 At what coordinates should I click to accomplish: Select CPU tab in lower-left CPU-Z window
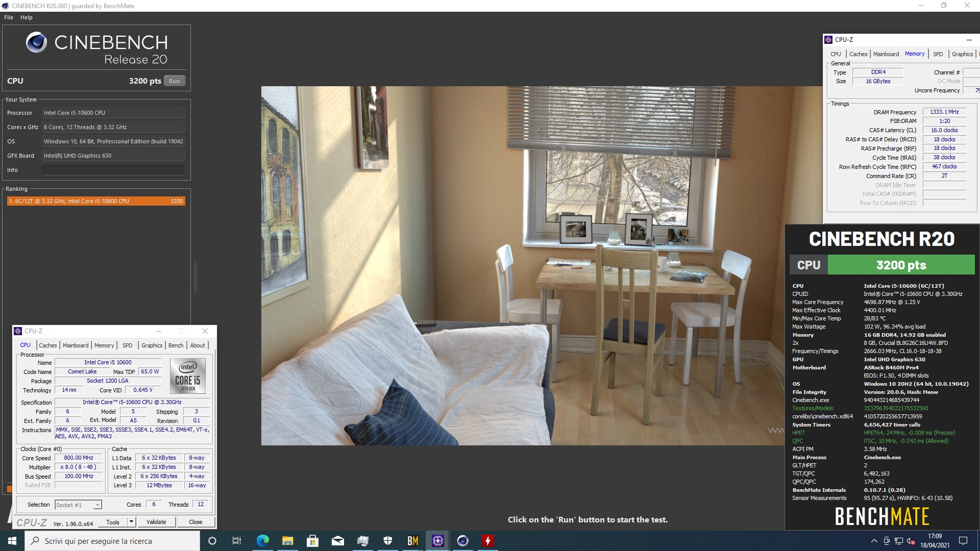(25, 345)
